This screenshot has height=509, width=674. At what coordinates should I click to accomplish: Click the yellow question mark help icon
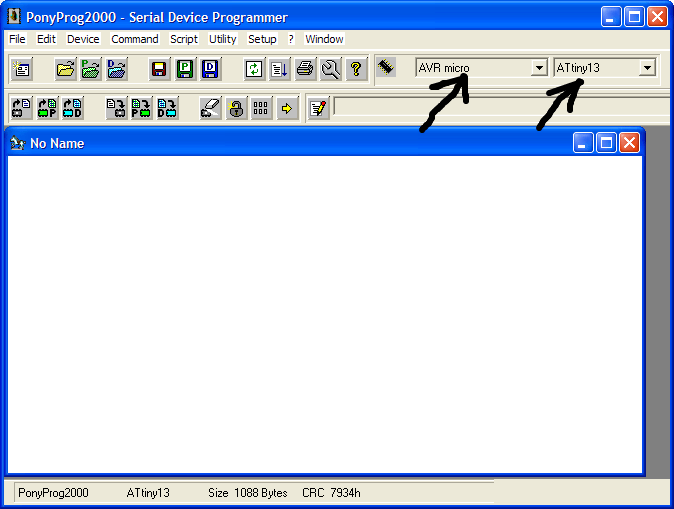pyautogui.click(x=356, y=69)
